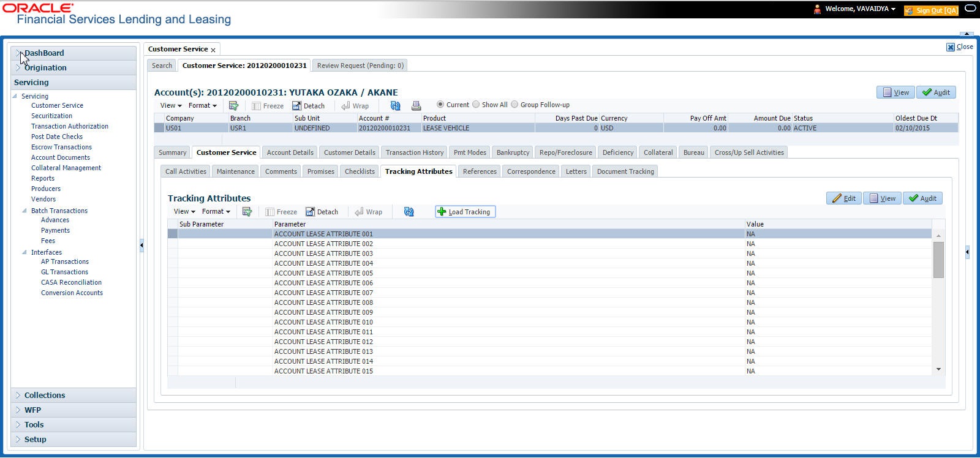980x458 pixels.
Task: Refresh the Account(s) table
Action: click(395, 105)
